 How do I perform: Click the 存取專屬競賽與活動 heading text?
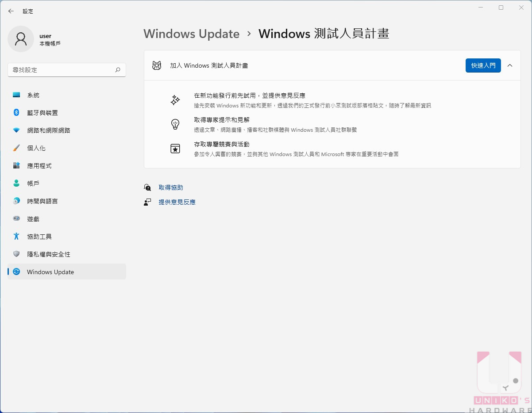pos(222,144)
